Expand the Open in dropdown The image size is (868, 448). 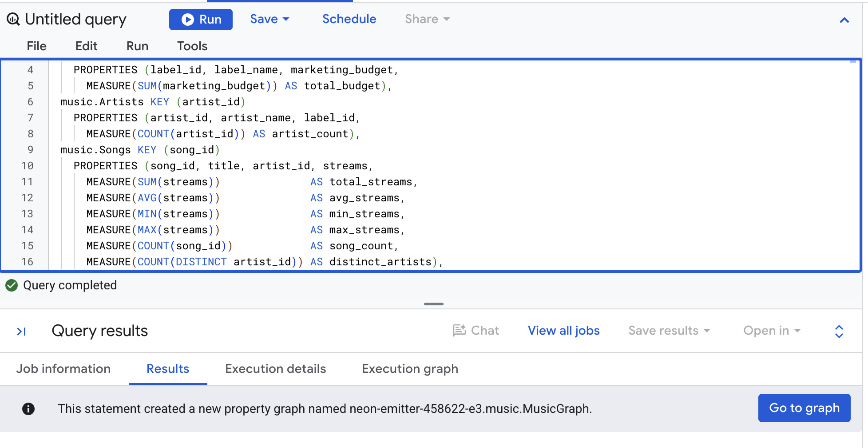772,331
